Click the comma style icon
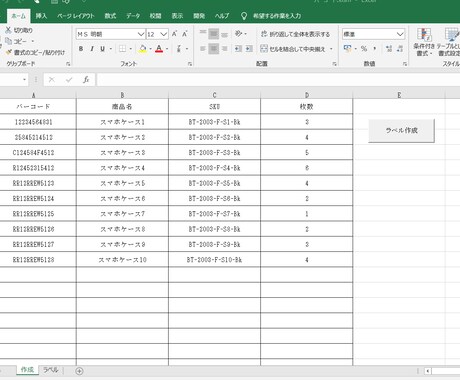460x380 pixels. click(375, 49)
